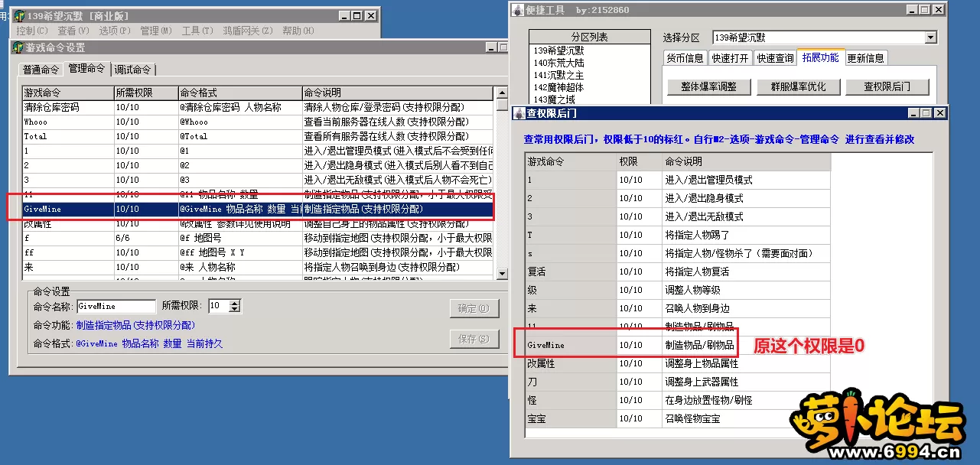Open the 管理(M) menu

156,31
